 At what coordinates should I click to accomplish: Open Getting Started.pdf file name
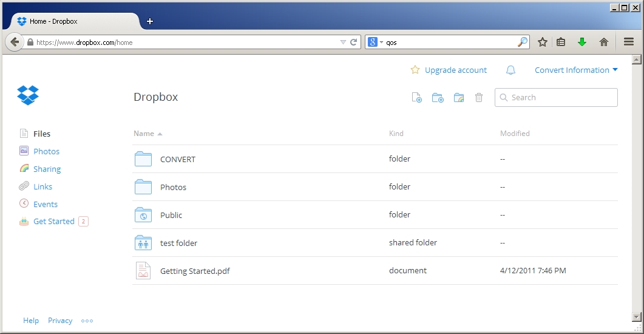click(x=195, y=271)
